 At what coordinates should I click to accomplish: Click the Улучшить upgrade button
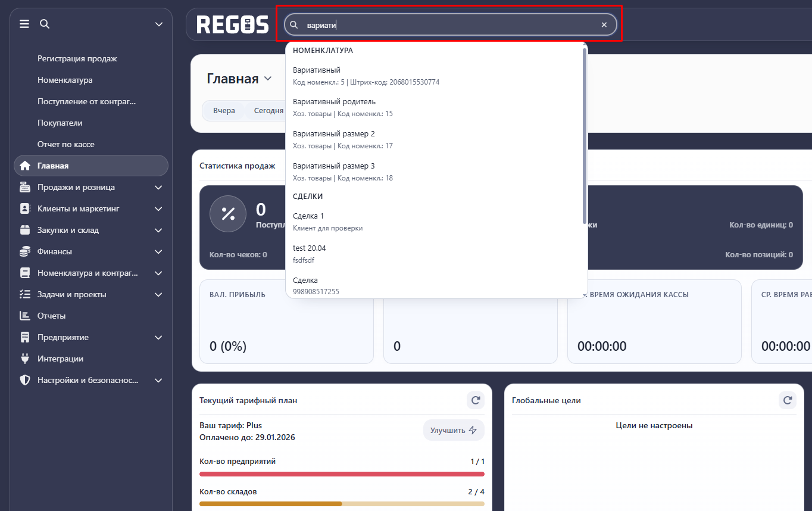[454, 430]
